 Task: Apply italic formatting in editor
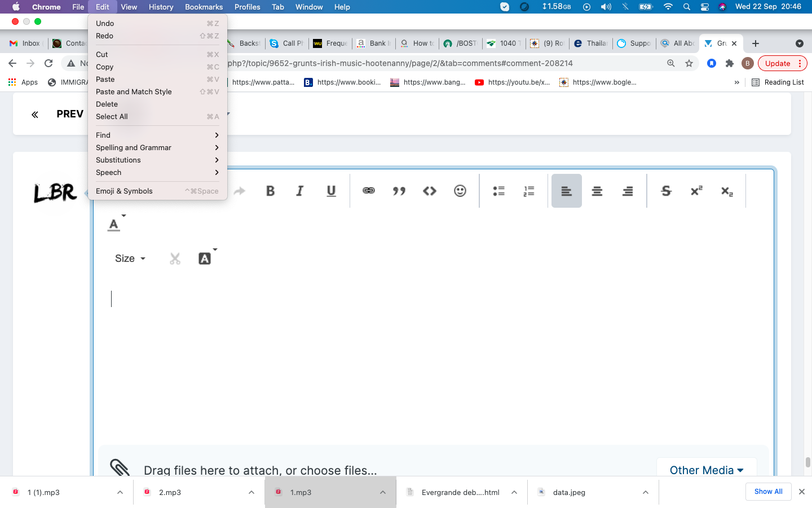click(x=300, y=191)
